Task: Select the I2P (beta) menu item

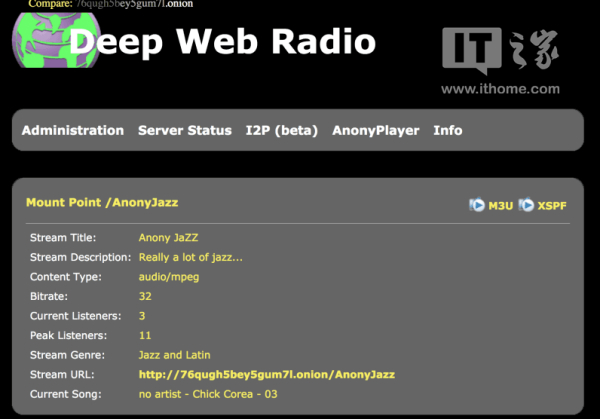Action: pos(282,130)
